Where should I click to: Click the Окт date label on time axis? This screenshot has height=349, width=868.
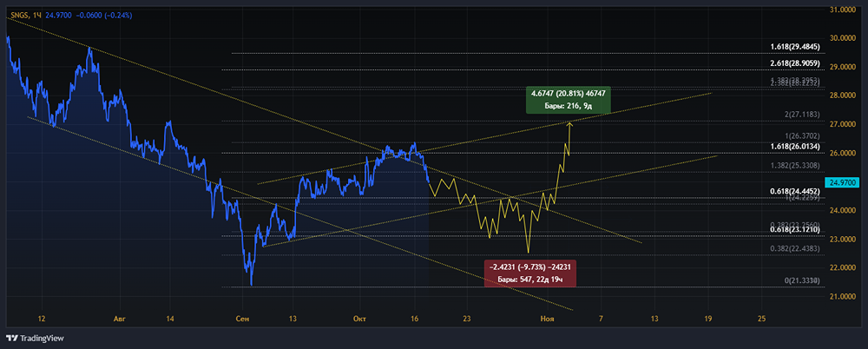pyautogui.click(x=360, y=319)
